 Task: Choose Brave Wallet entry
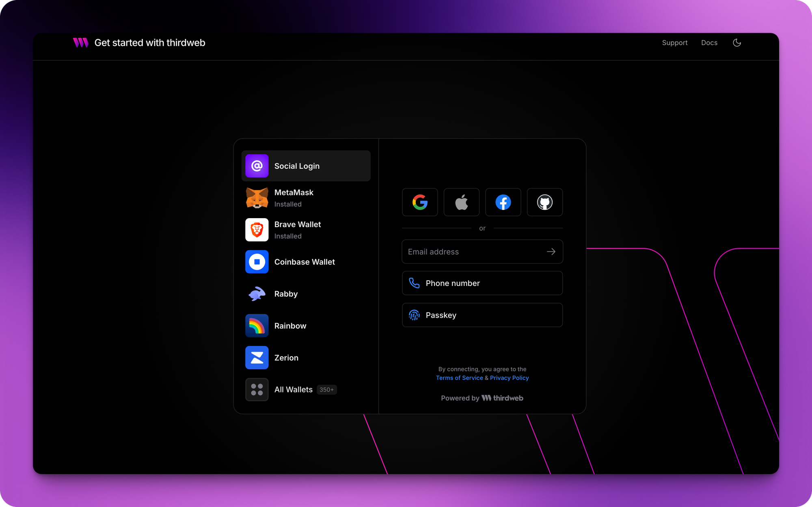(306, 230)
